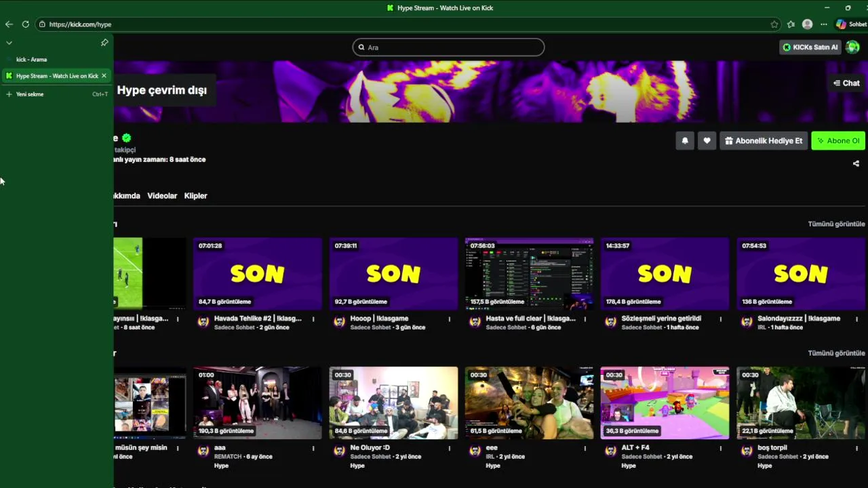
Task: Play the ALT + F4 clip thumbnail
Action: pos(665,403)
